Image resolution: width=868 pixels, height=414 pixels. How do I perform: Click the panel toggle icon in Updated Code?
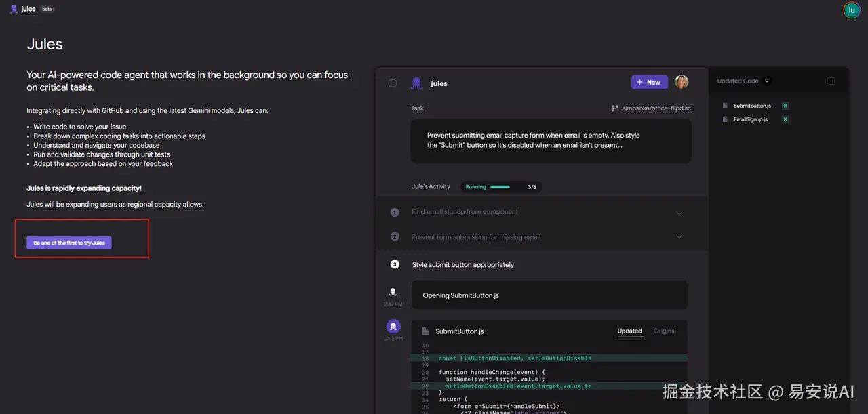click(x=831, y=81)
